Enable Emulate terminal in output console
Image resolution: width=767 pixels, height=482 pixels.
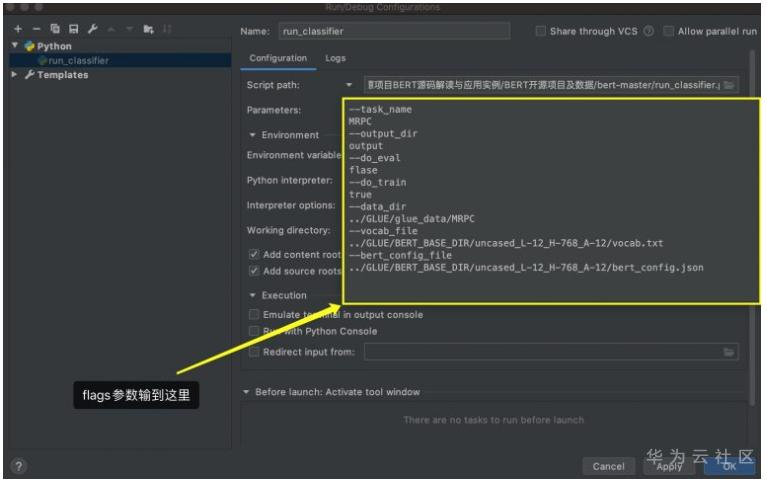(x=254, y=314)
